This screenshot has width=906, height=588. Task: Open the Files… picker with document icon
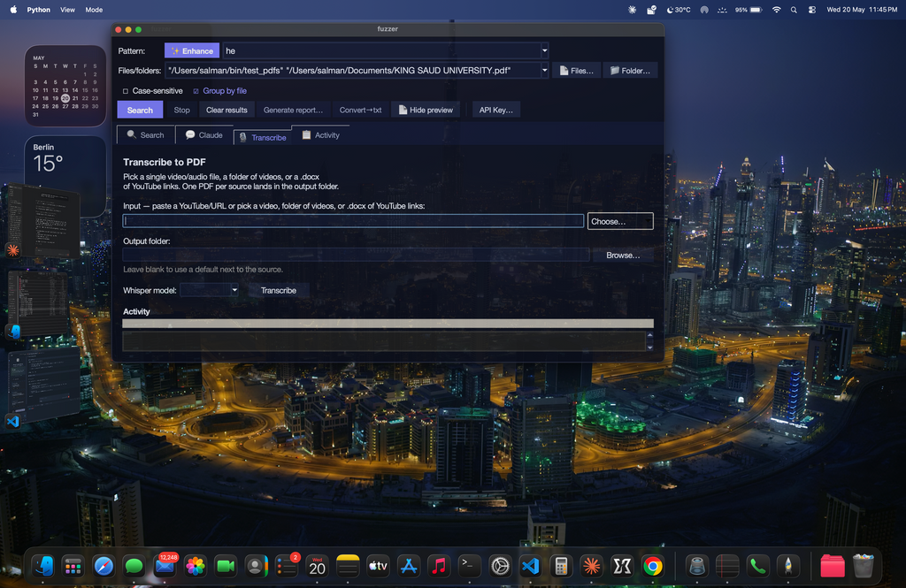click(577, 71)
